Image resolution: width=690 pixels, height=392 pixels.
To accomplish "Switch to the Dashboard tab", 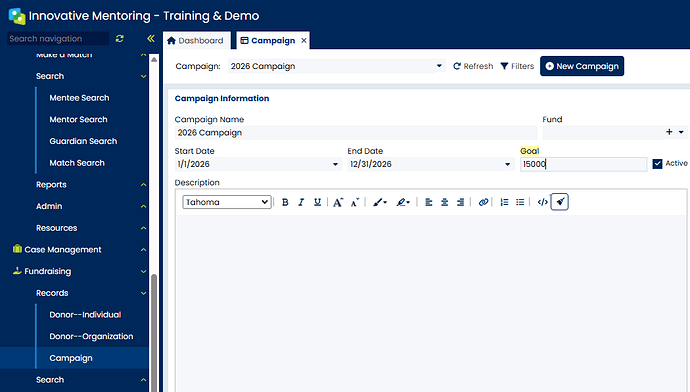I will pos(196,40).
